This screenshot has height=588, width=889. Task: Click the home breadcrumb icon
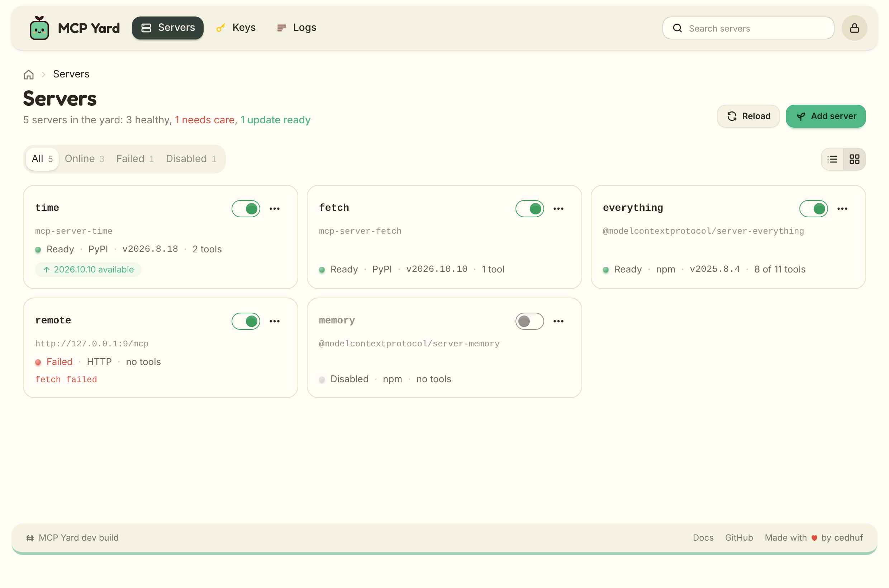click(28, 74)
